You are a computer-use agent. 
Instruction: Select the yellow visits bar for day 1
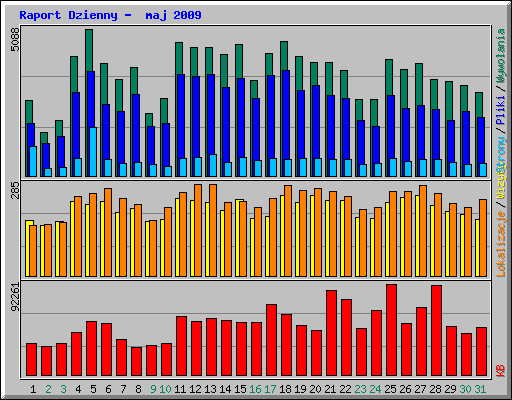tap(27, 248)
